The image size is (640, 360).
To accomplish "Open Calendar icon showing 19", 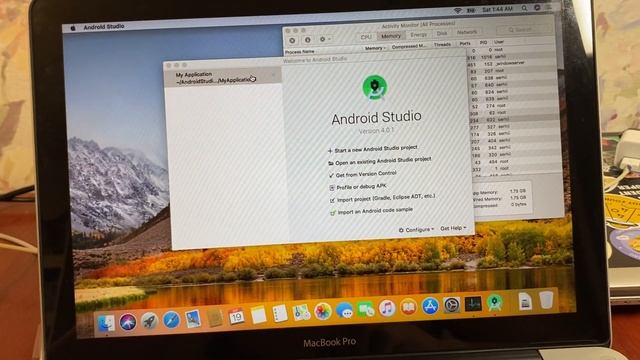I will (237, 316).
